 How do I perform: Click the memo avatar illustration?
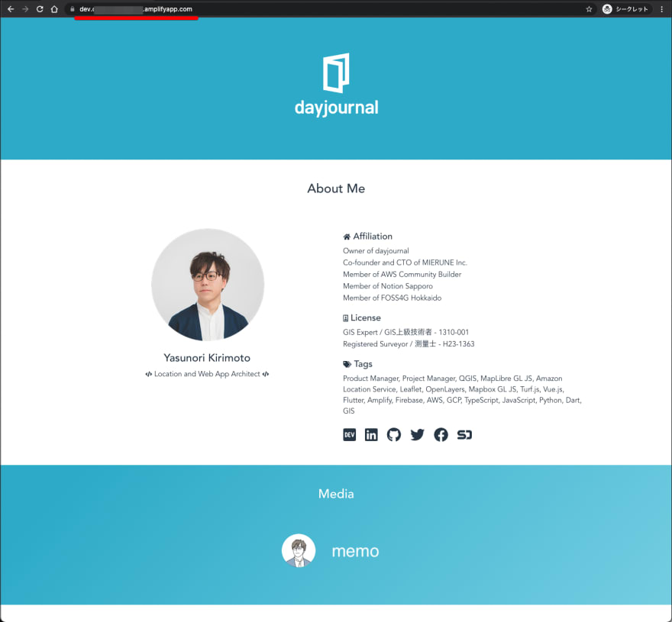click(299, 550)
